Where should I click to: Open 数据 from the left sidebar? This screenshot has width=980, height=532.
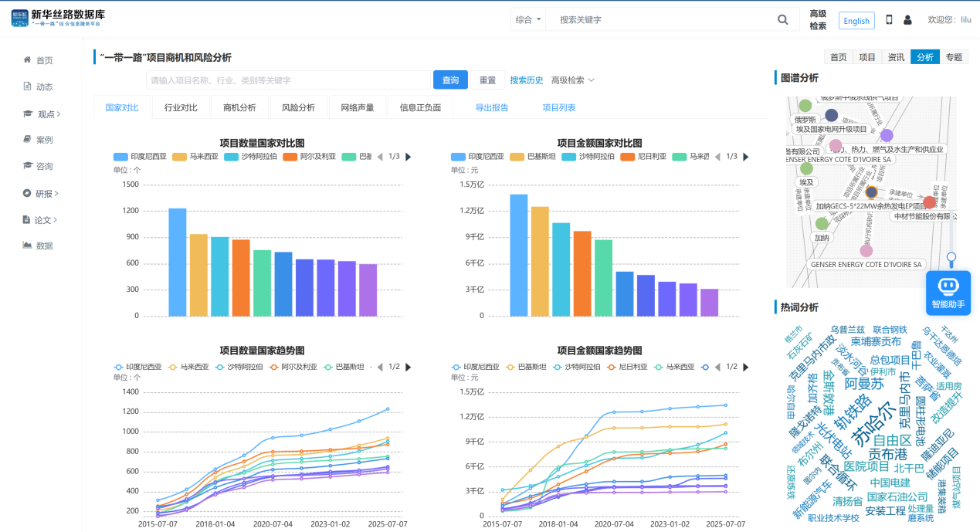[x=39, y=246]
